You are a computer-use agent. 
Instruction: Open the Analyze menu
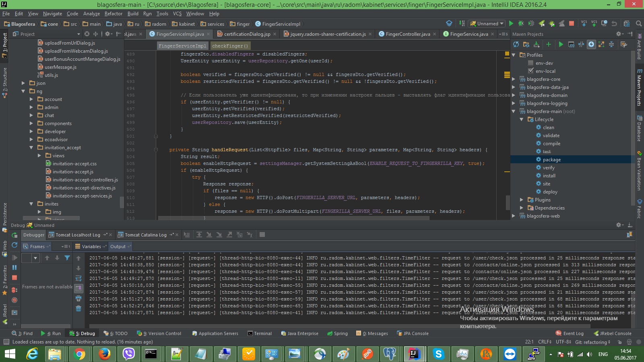tap(91, 14)
